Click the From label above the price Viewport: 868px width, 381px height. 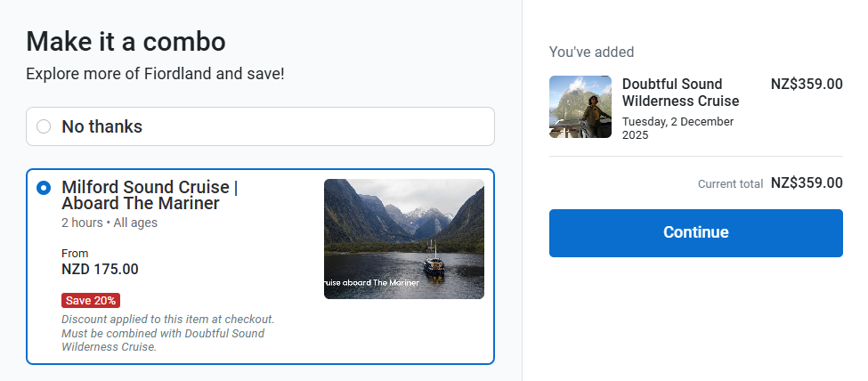tap(75, 253)
